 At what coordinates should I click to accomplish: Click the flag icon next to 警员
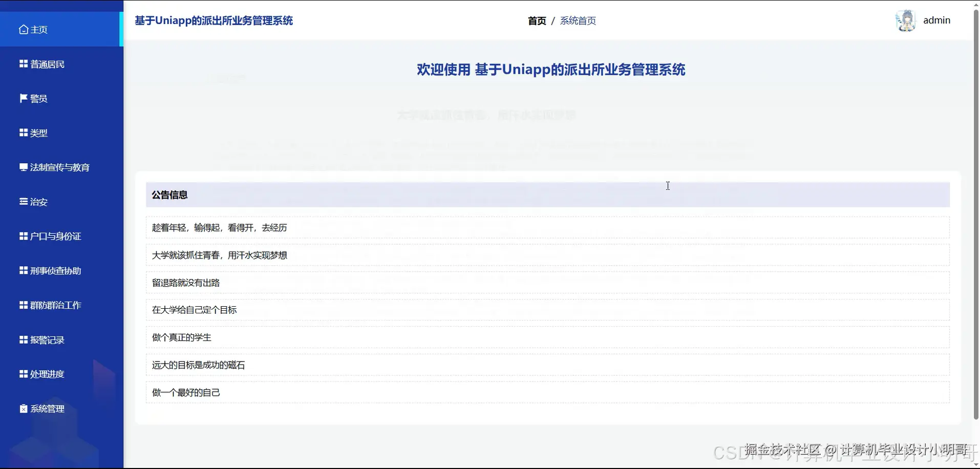tap(24, 98)
